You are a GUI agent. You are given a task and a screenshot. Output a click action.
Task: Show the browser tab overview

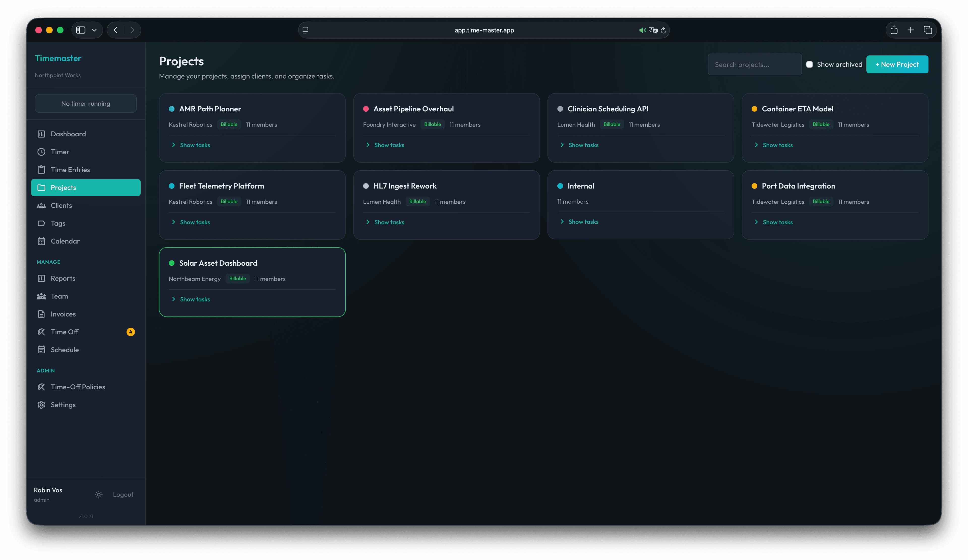coord(928,30)
